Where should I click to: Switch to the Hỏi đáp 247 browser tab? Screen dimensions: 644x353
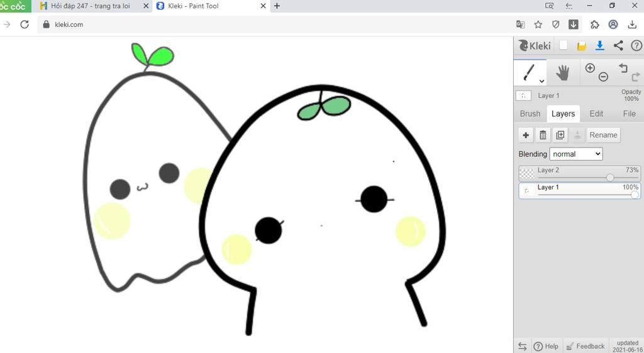(91, 6)
